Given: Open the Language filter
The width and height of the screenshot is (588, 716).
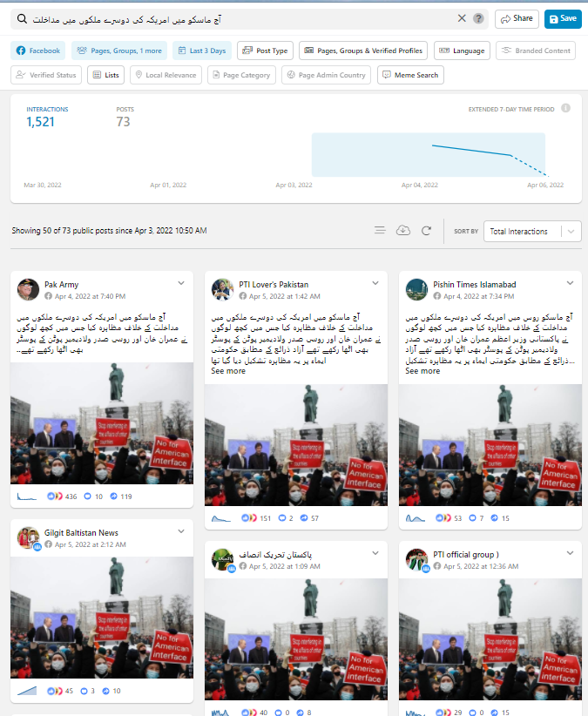Looking at the screenshot, I should [462, 51].
